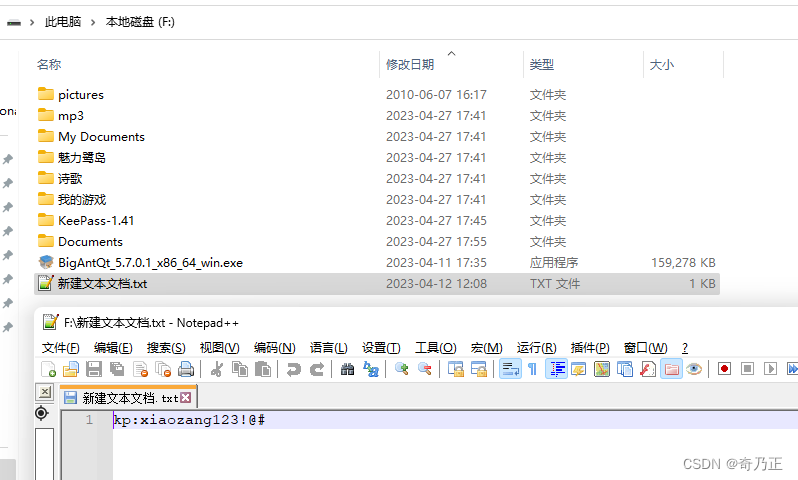Screen dimensions: 798x480
Task: Open Find with the binoculars icon
Action: (x=347, y=369)
